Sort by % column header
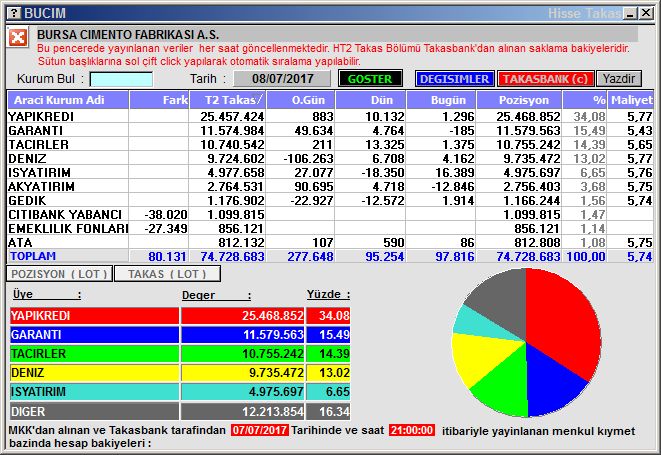 coord(585,100)
